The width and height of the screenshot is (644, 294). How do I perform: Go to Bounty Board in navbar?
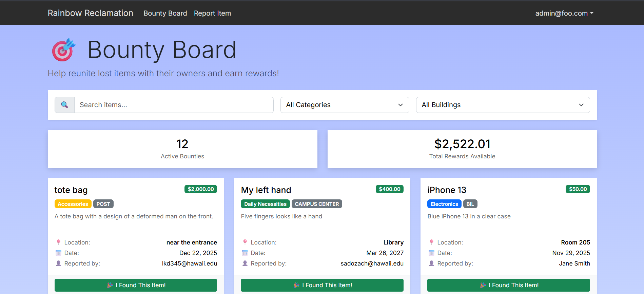point(165,13)
